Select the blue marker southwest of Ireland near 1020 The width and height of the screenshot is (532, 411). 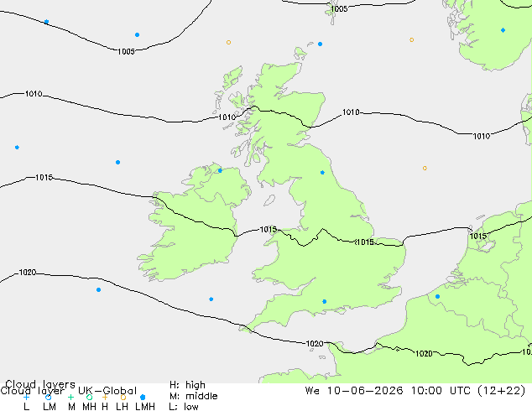click(98, 290)
